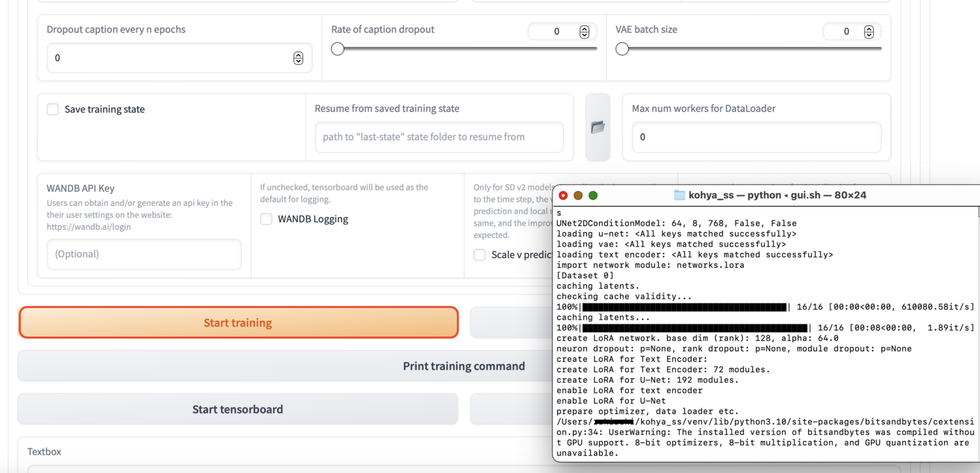The image size is (980, 473).
Task: Click the Dropout caption every n epochs field
Action: (x=179, y=58)
